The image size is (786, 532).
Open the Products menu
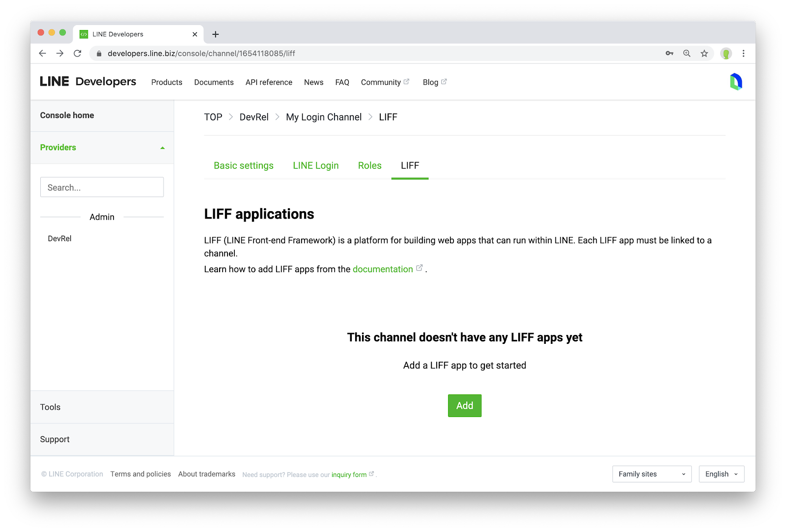(x=167, y=83)
